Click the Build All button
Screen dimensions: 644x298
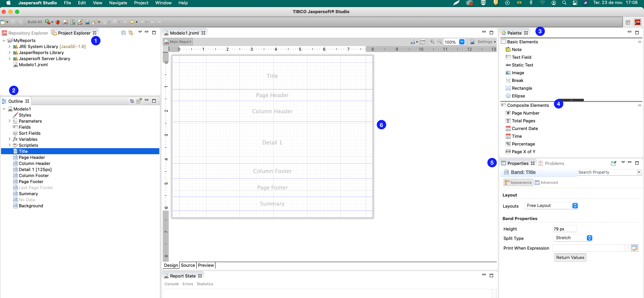35,22
